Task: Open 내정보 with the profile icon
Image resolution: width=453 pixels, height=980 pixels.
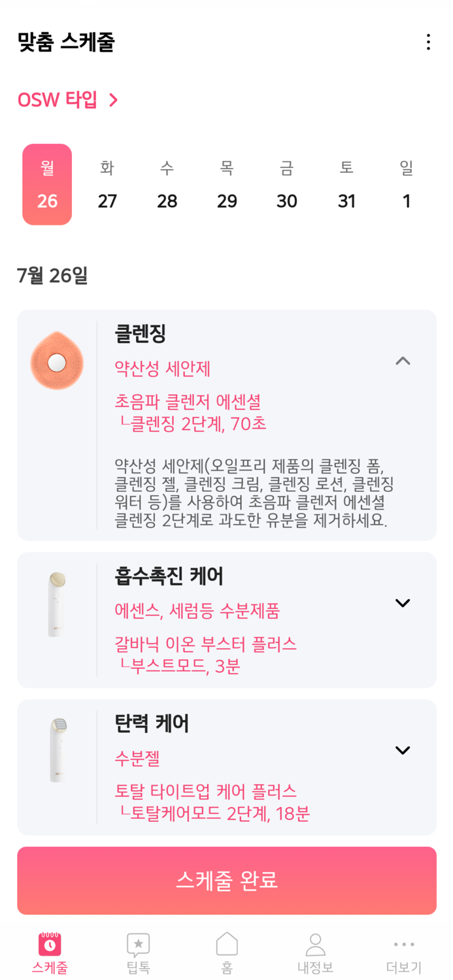Action: [x=315, y=944]
